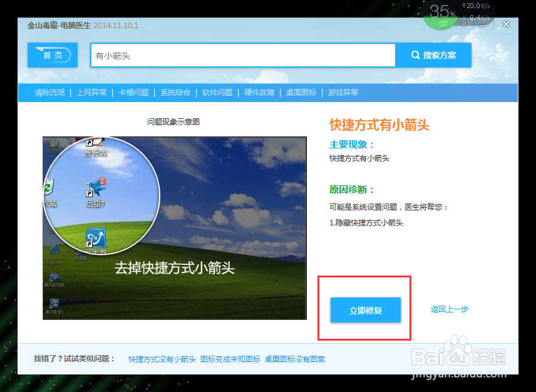
Task: Click the 首页 home button
Action: (53, 55)
